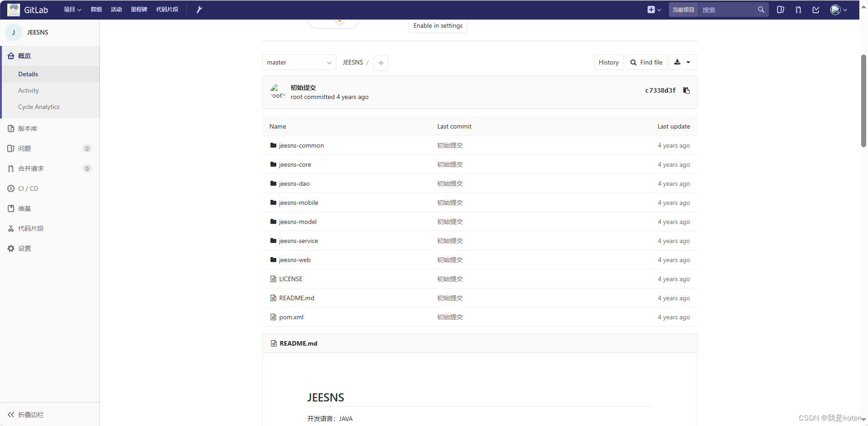Open the jeesns-service folder
Viewport: 868px width, 426px height.
299,241
